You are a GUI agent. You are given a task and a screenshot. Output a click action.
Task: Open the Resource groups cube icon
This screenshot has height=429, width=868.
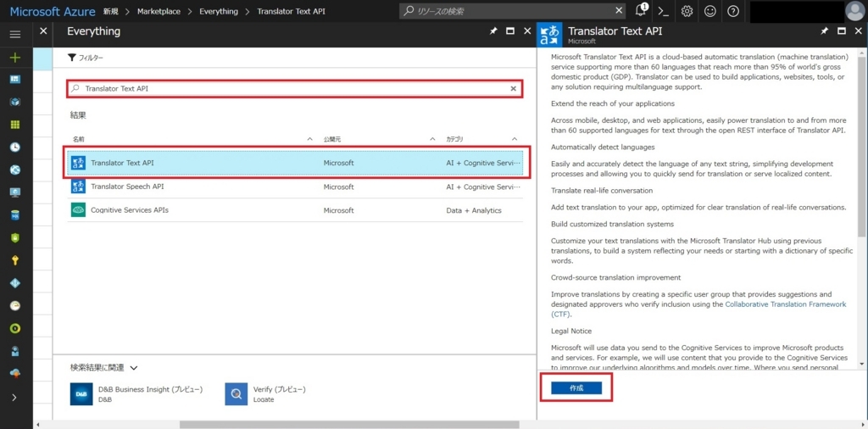[15, 102]
